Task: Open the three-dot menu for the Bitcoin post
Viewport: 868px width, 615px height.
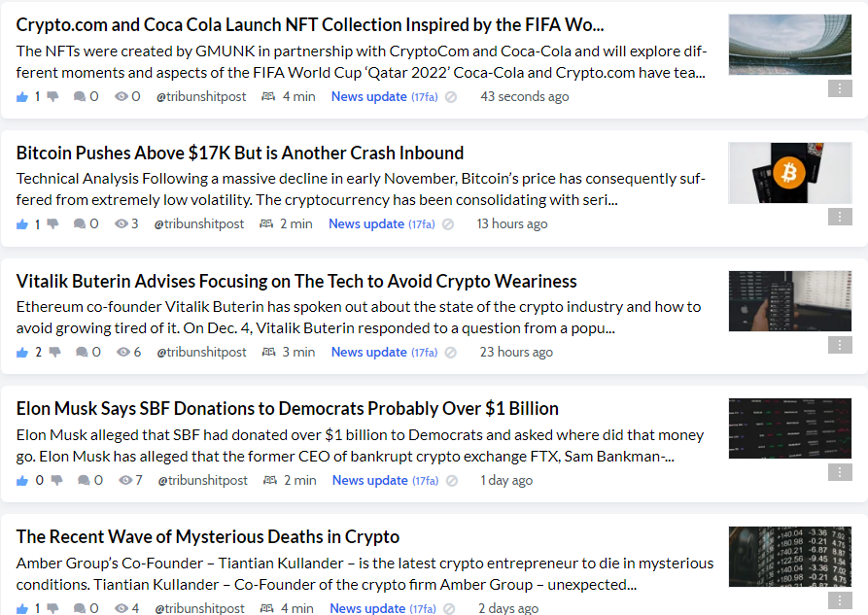Action: click(x=840, y=217)
